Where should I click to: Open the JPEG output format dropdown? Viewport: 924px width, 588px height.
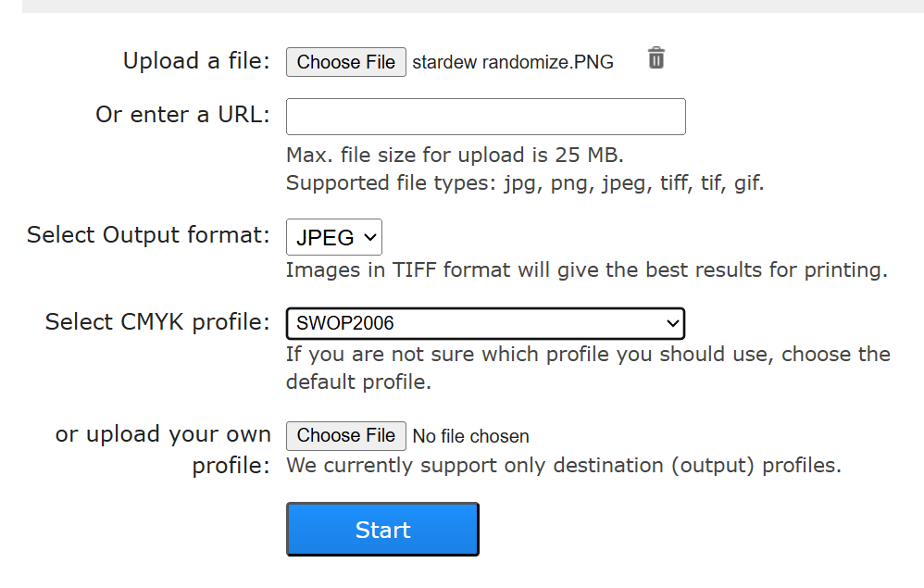[x=333, y=237]
